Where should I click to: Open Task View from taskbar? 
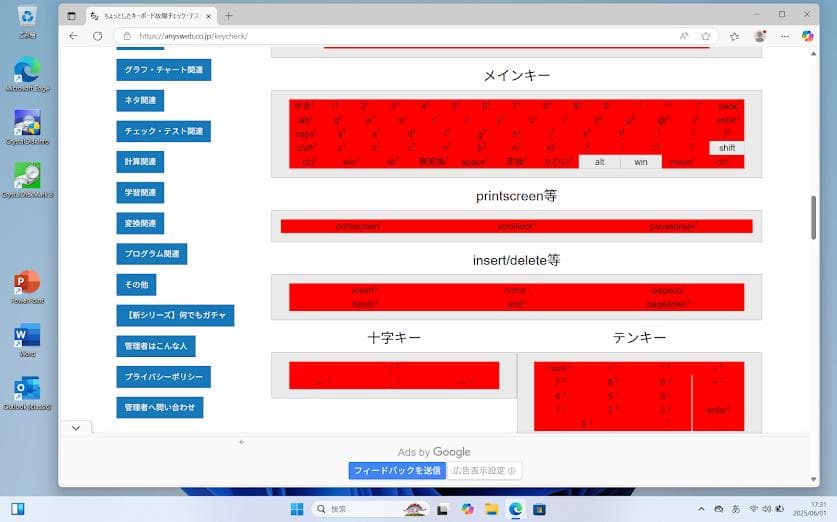pyautogui.click(x=442, y=509)
